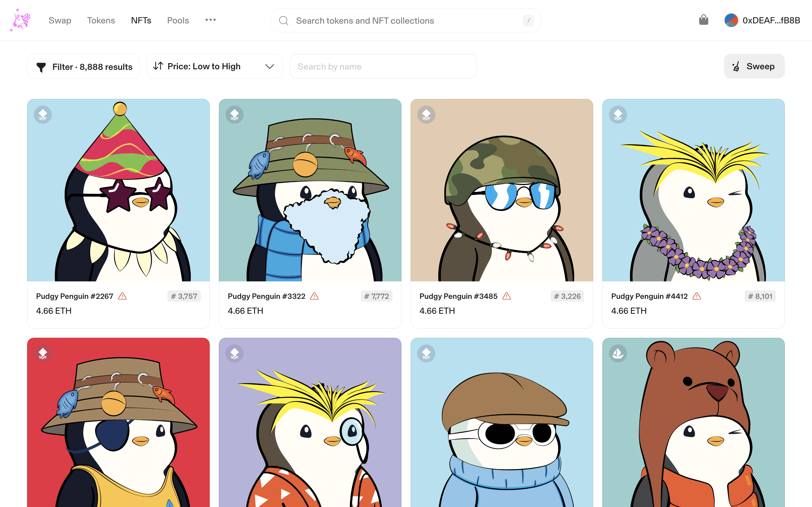Click the # 7,772 rarity rank badge
Image resolution: width=812 pixels, height=507 pixels.
[376, 296]
